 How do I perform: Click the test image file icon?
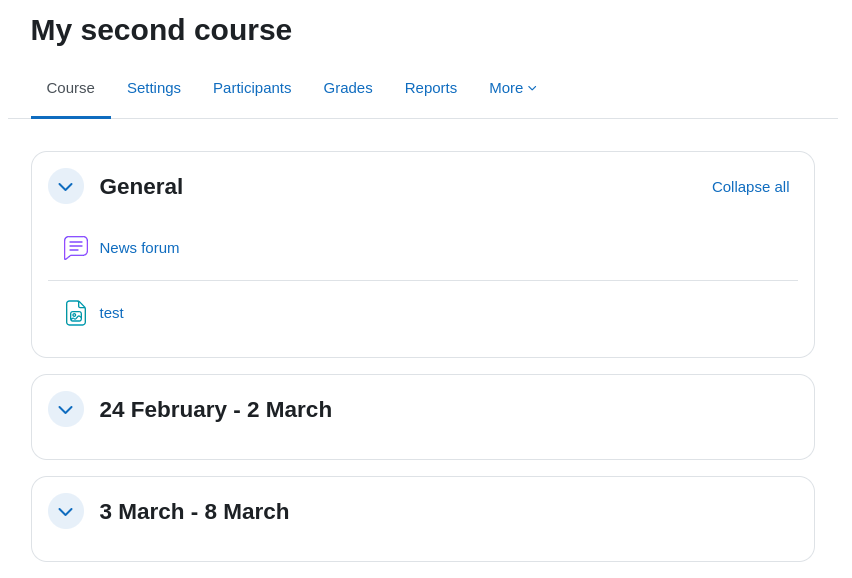click(x=76, y=313)
